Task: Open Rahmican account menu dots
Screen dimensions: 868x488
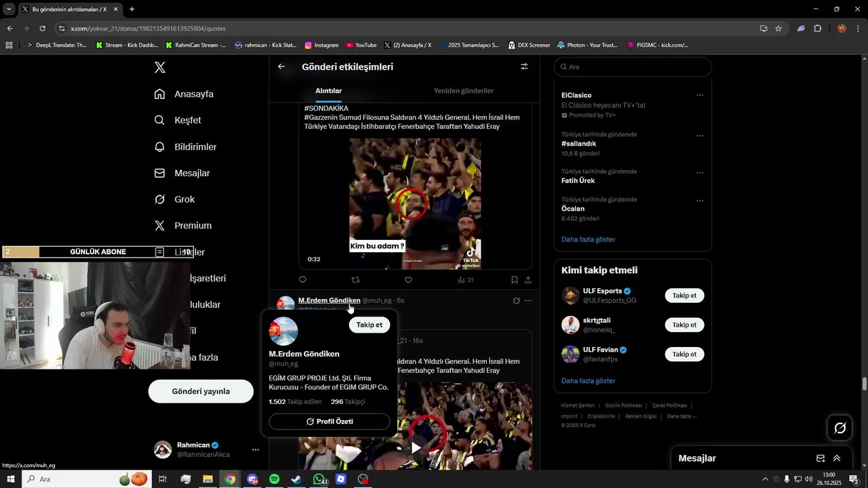Action: tap(255, 449)
